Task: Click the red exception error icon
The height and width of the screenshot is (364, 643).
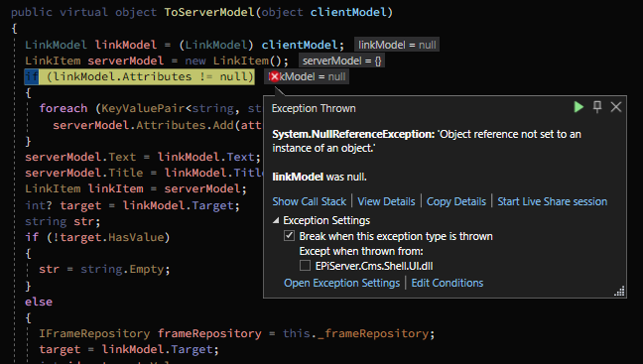Action: pyautogui.click(x=274, y=76)
